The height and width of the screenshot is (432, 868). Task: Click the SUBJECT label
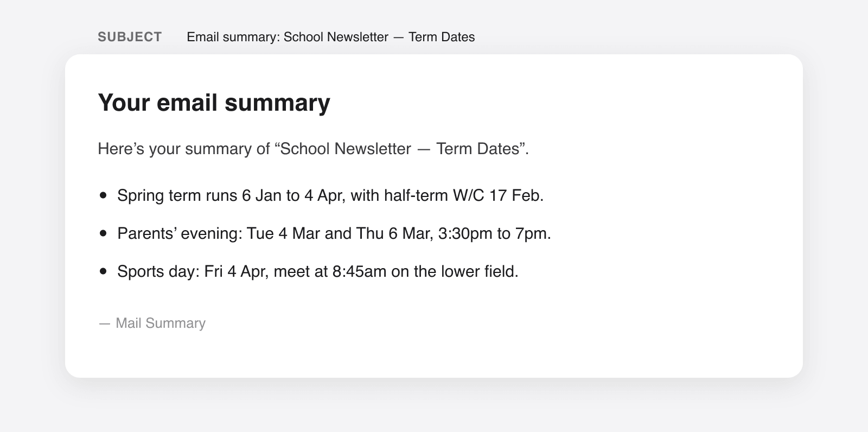tap(130, 37)
